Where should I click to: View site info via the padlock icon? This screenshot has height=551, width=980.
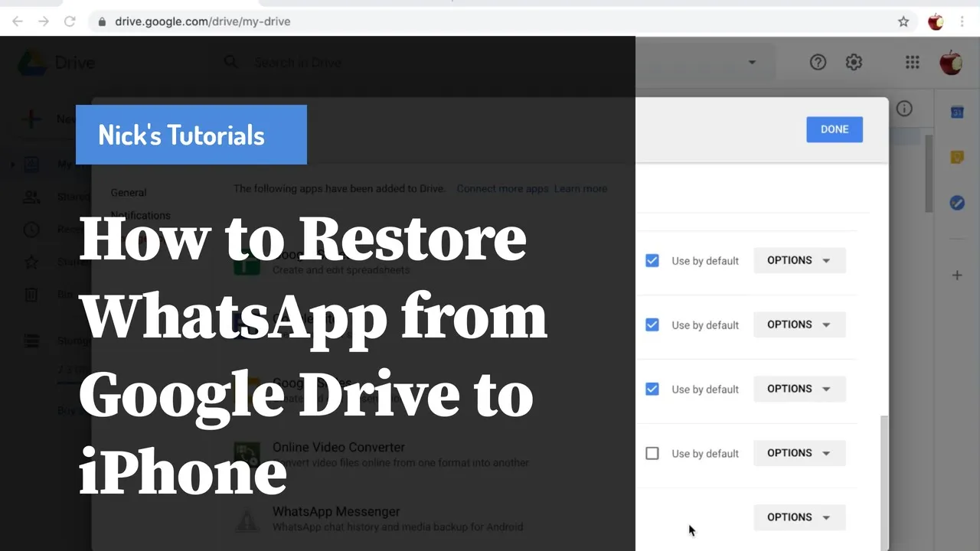[102, 21]
